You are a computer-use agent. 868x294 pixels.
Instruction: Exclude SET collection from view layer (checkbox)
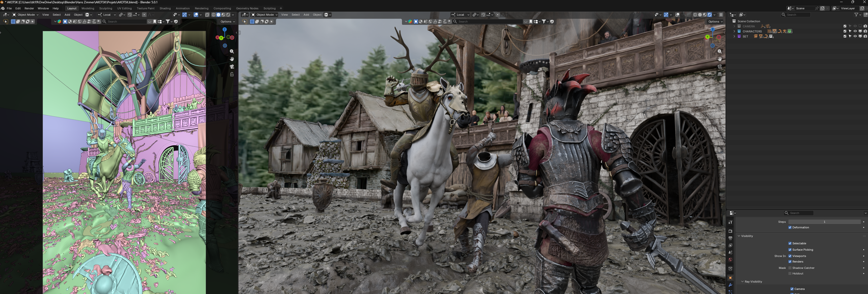click(x=845, y=36)
